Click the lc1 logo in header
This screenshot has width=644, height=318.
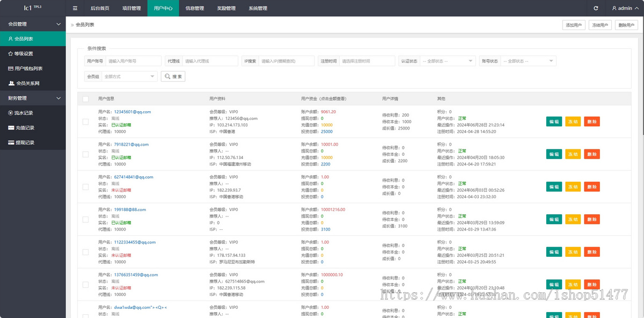(32, 8)
